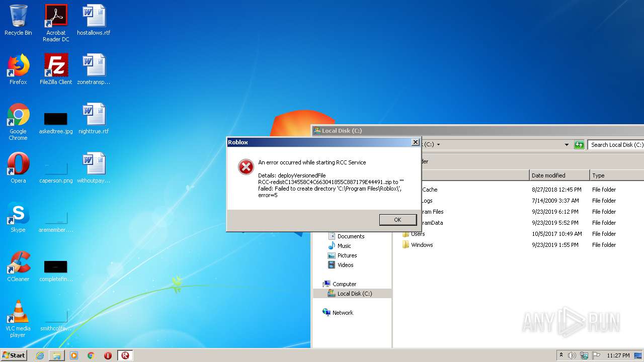Select smithcoffe… file on desktop

[x=56, y=319]
